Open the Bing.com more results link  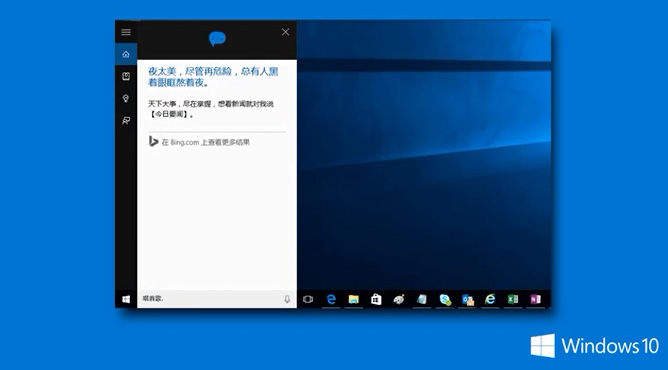pos(205,142)
